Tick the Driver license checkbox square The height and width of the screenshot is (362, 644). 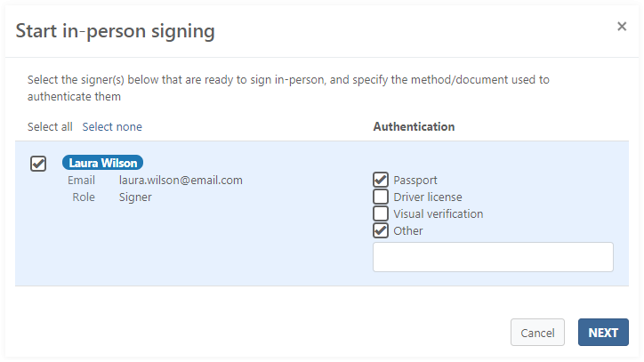coord(381,197)
